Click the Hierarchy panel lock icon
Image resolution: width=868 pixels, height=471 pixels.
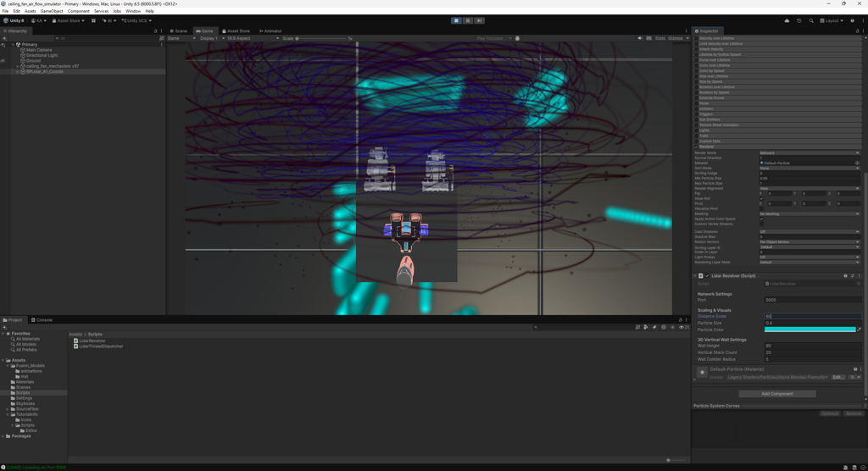point(156,31)
